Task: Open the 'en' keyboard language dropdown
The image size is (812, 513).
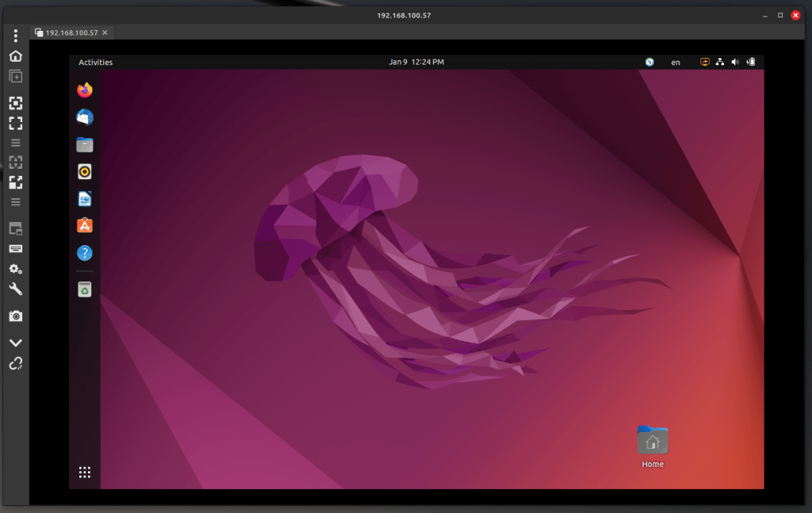Action: click(676, 62)
